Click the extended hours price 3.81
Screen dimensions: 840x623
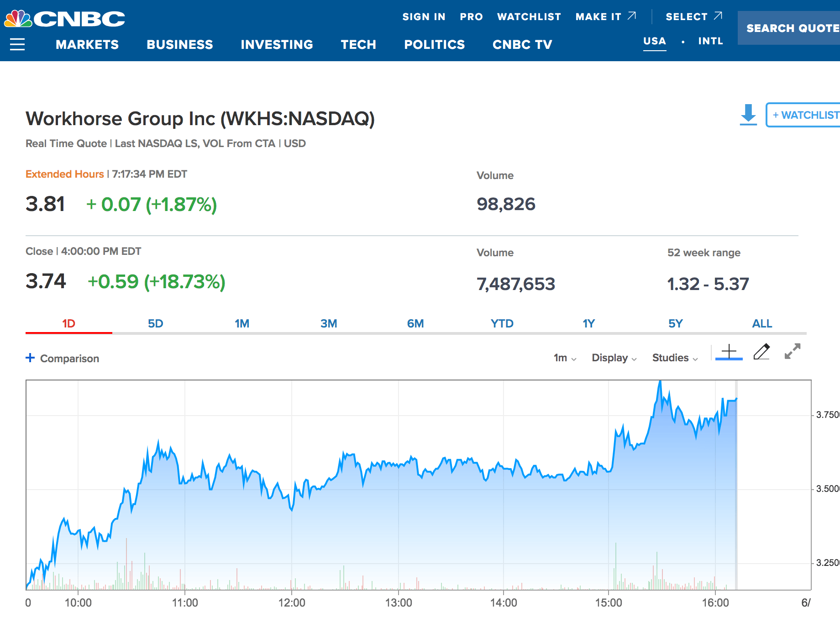click(x=45, y=204)
